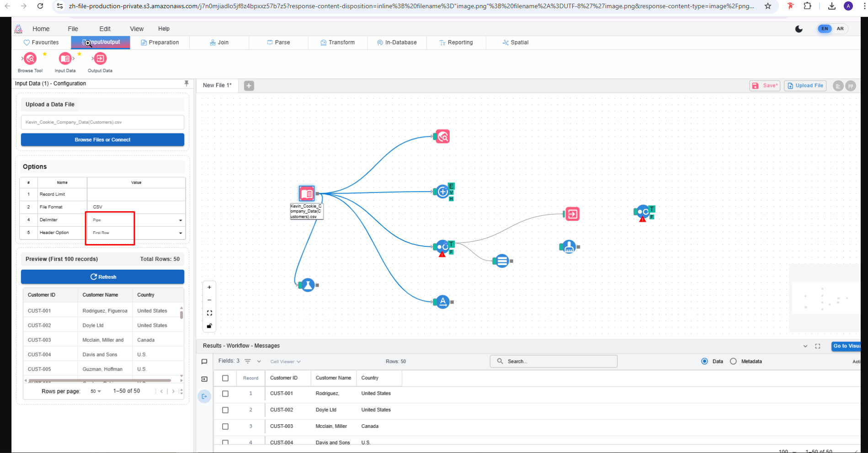Click the Refresh preview button

click(102, 277)
